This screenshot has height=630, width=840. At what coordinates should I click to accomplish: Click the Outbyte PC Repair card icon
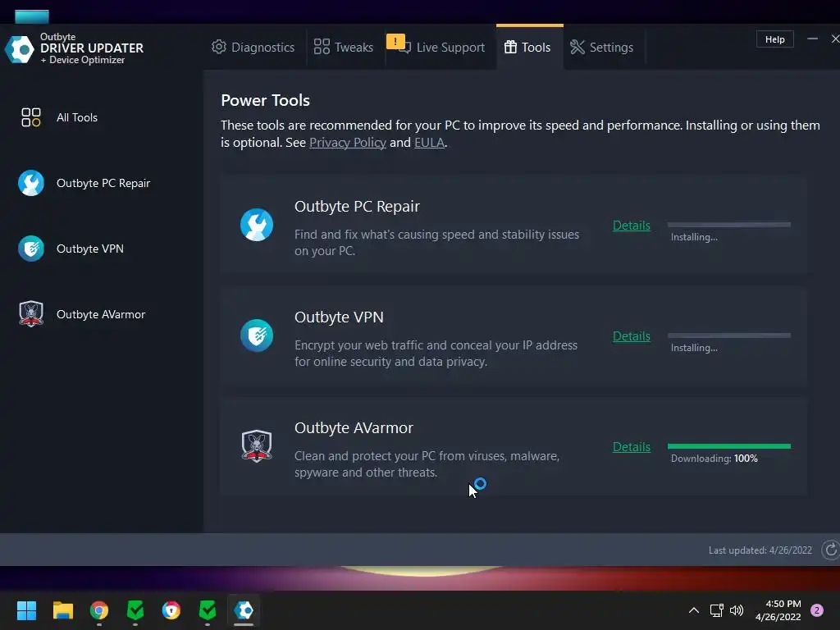257,225
